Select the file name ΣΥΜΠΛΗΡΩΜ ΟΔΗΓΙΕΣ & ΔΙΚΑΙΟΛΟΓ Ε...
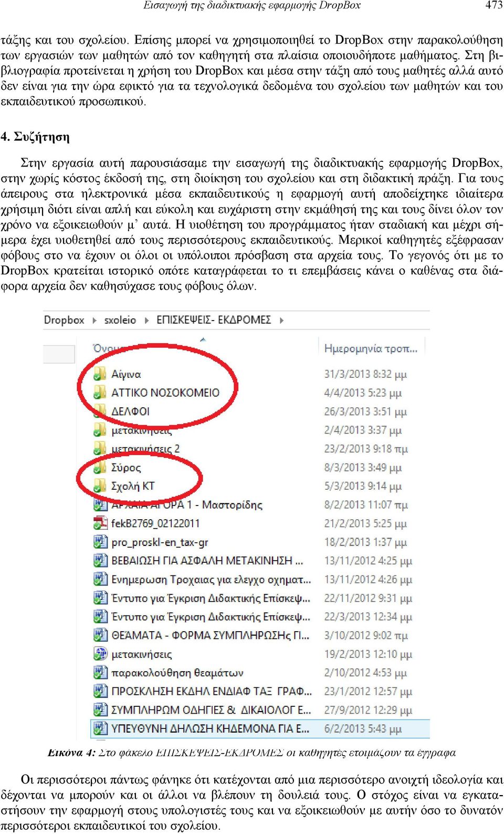The height and width of the screenshot is (834, 504). click(211, 710)
